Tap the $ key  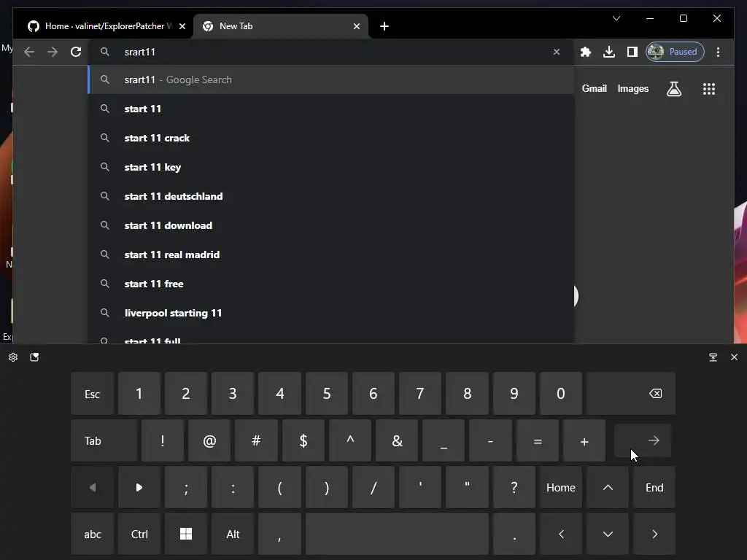[x=303, y=441]
